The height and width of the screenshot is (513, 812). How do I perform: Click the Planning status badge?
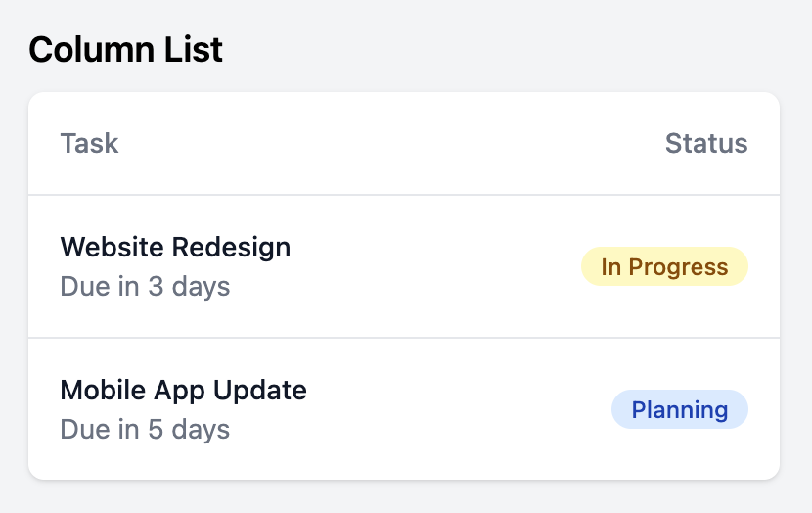pyautogui.click(x=679, y=409)
